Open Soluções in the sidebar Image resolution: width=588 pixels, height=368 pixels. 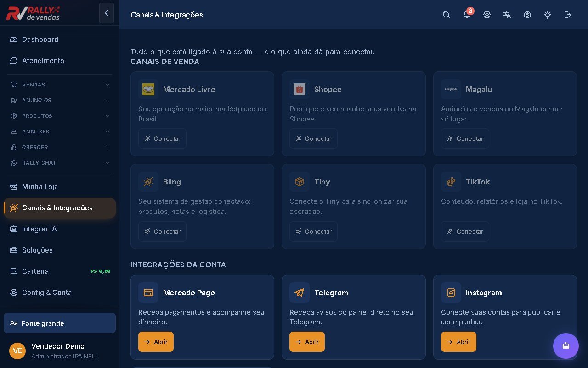(60, 250)
